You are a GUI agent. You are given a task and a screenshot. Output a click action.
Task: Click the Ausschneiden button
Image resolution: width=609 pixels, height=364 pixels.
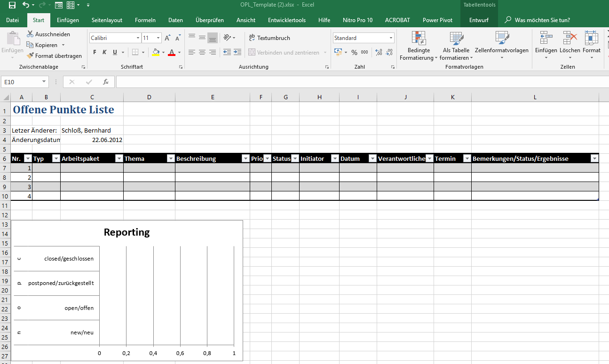click(x=48, y=34)
